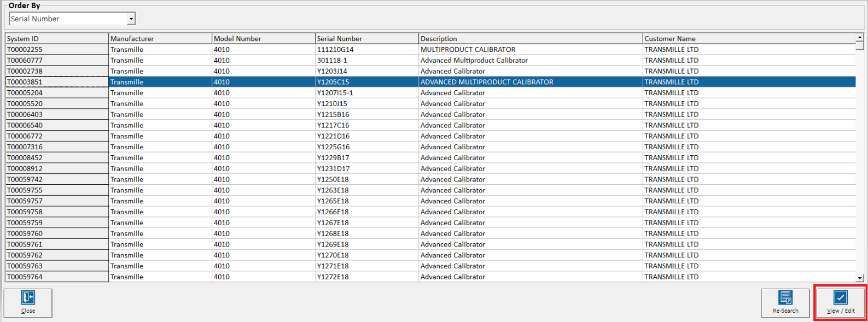Select System ID T00006403
Image resolution: width=868 pixels, height=322 pixels.
(57, 114)
